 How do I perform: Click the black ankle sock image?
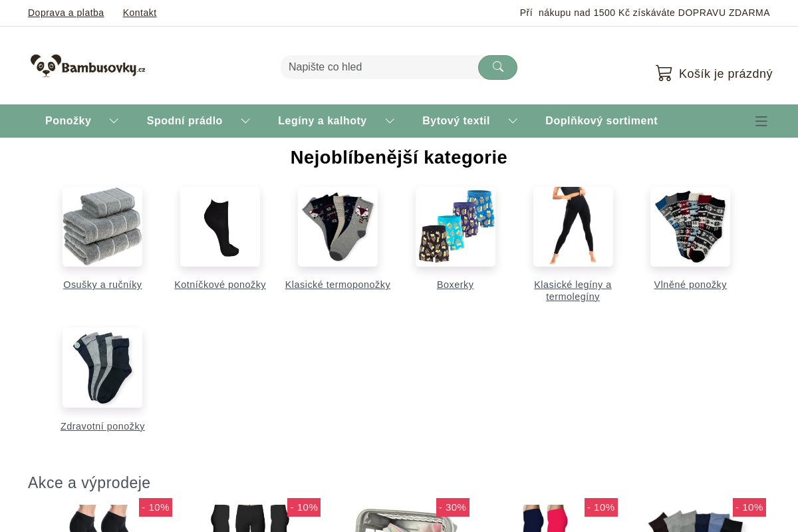point(219,226)
